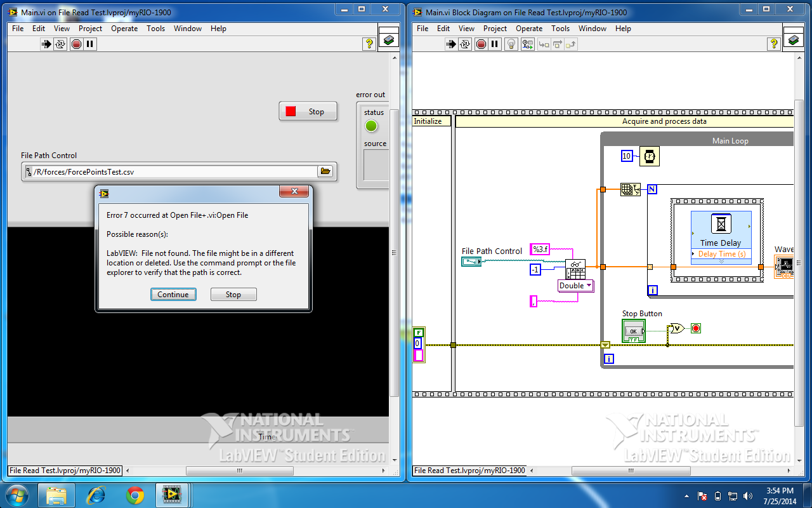
Task: Toggle Retain Wire Values button
Action: (527, 44)
